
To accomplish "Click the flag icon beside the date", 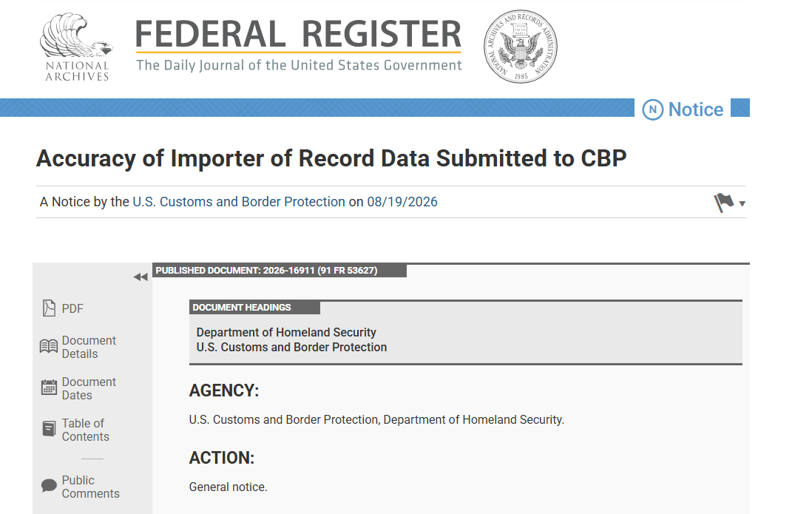I will 723,203.
